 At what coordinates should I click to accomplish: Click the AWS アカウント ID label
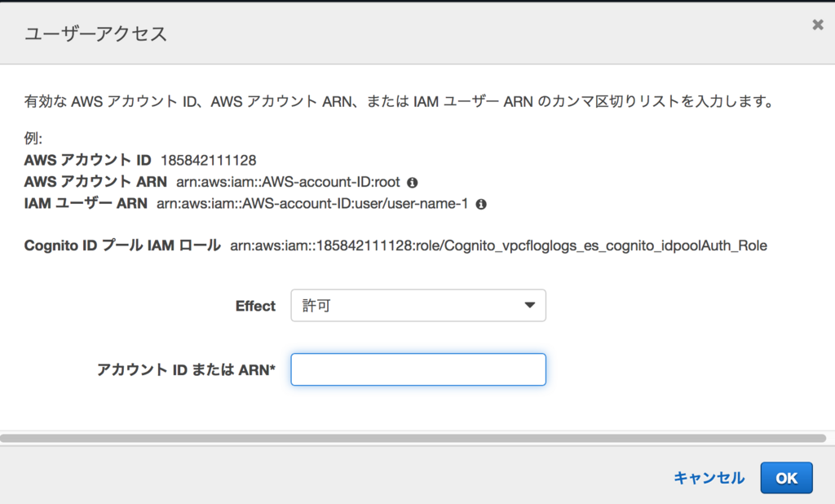click(88, 161)
